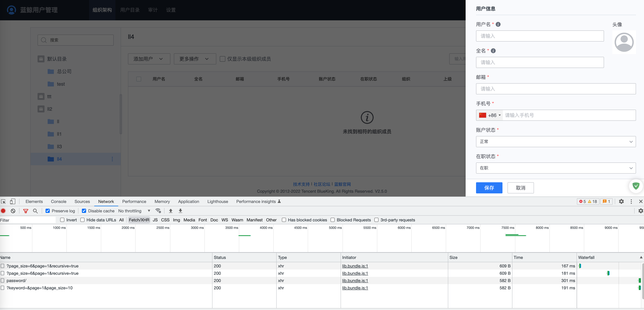This screenshot has width=644, height=310.
Task: Open network search magnifier
Action: tap(35, 211)
